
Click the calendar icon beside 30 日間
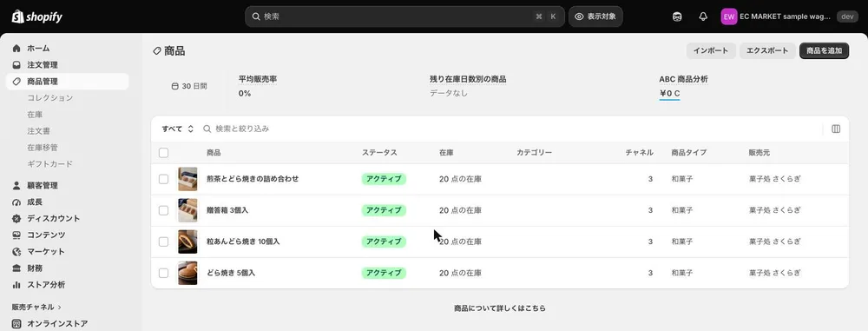coord(175,87)
